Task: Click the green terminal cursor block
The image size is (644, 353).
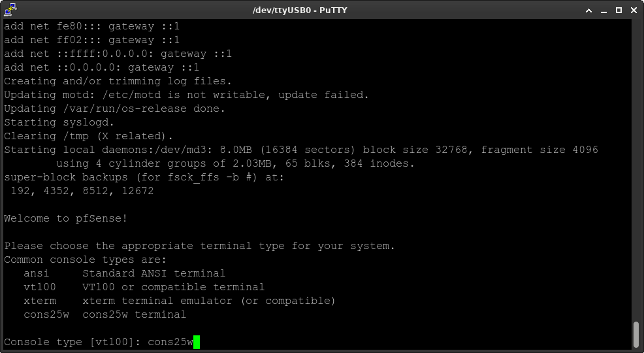Action: (x=197, y=342)
